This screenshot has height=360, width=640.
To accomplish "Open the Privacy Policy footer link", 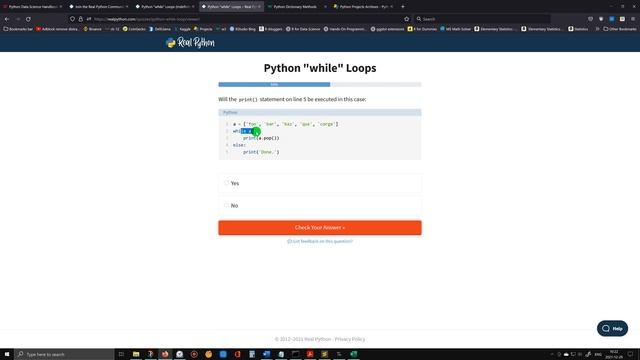I will click(x=350, y=339).
